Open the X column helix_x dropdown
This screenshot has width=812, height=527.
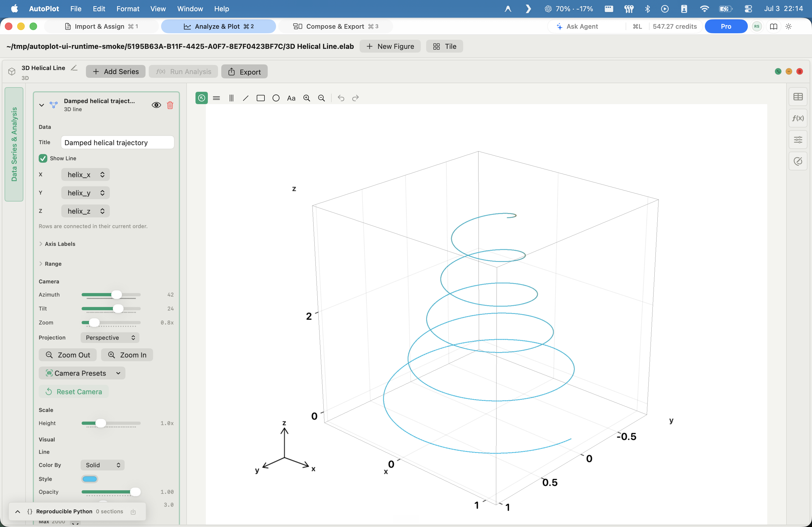pos(85,174)
